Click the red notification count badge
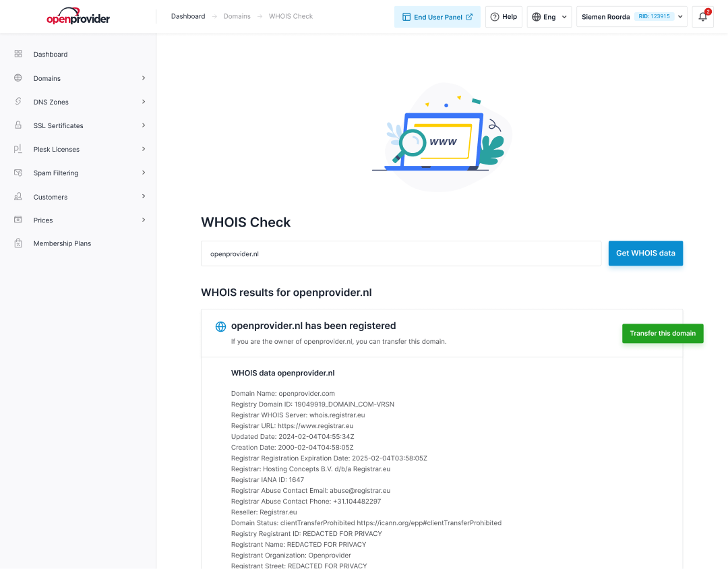728x569 pixels. pyautogui.click(x=708, y=11)
